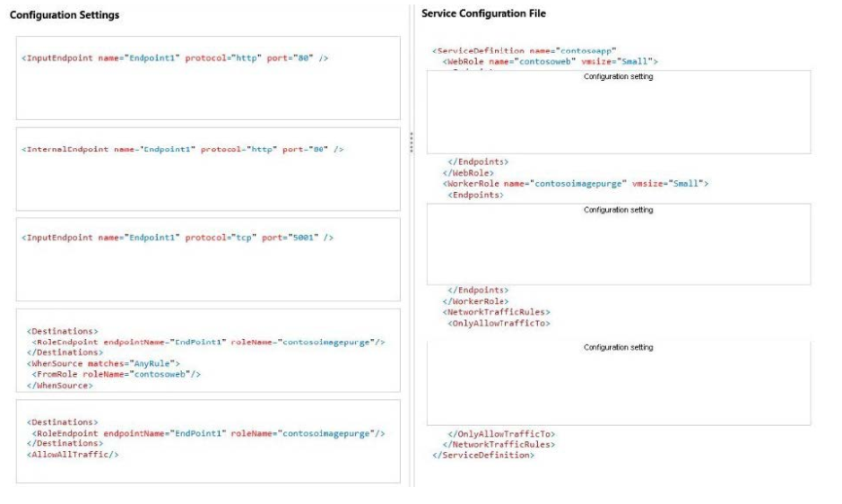Click the Service Configuration File heading
Image resolution: width=842 pixels, height=504 pixels.
483,13
